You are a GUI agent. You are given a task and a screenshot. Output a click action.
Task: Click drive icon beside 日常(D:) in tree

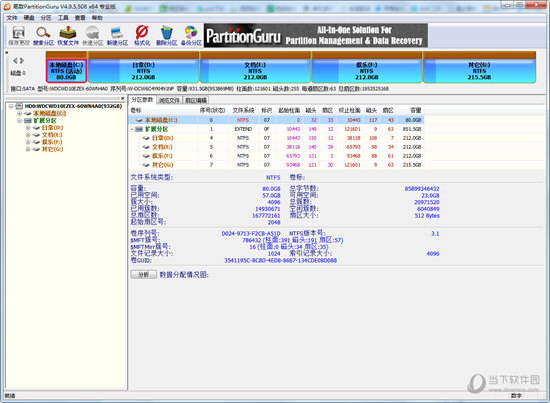click(36, 128)
